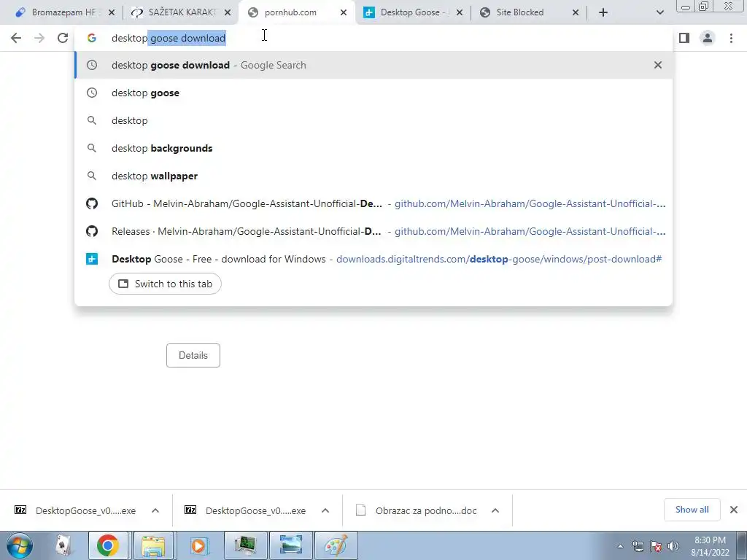Launch Windows Media Player from taskbar
This screenshot has width=747, height=560.
[198, 545]
